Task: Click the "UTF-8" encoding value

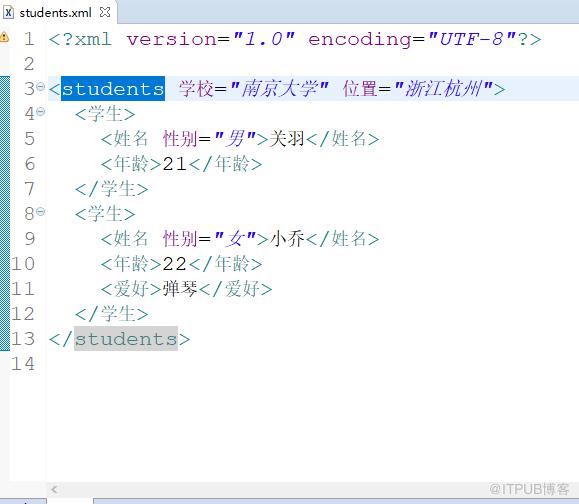Action: [x=472, y=39]
